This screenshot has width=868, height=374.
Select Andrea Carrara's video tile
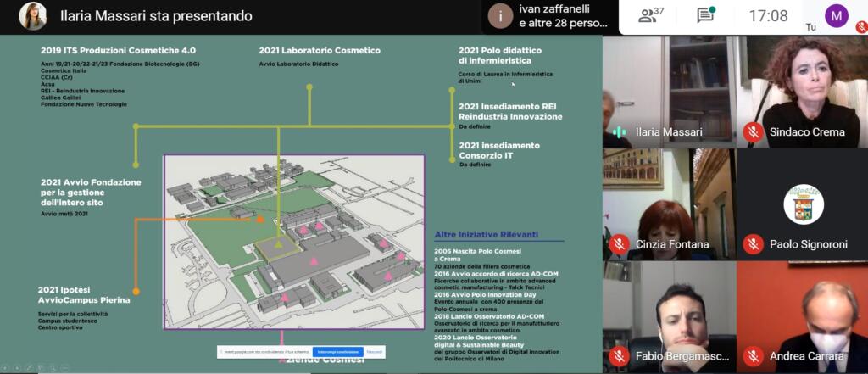(x=802, y=316)
